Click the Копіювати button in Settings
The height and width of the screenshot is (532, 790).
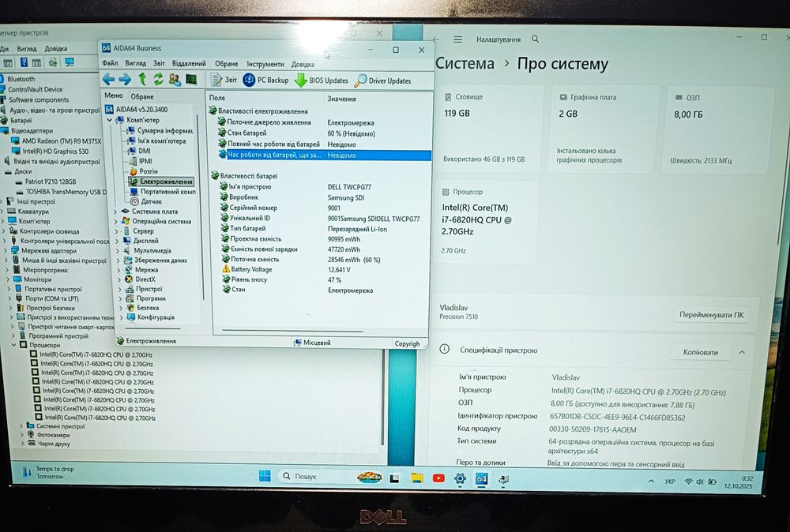(700, 352)
